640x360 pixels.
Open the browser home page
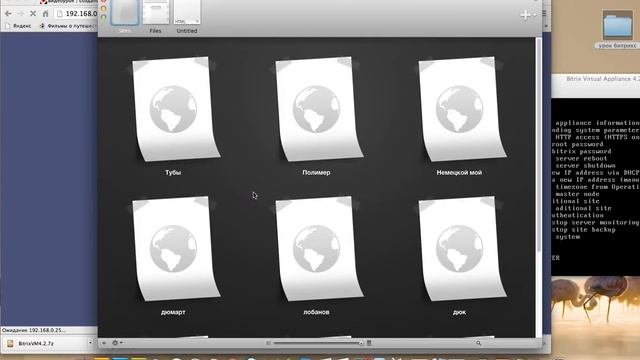(45, 13)
